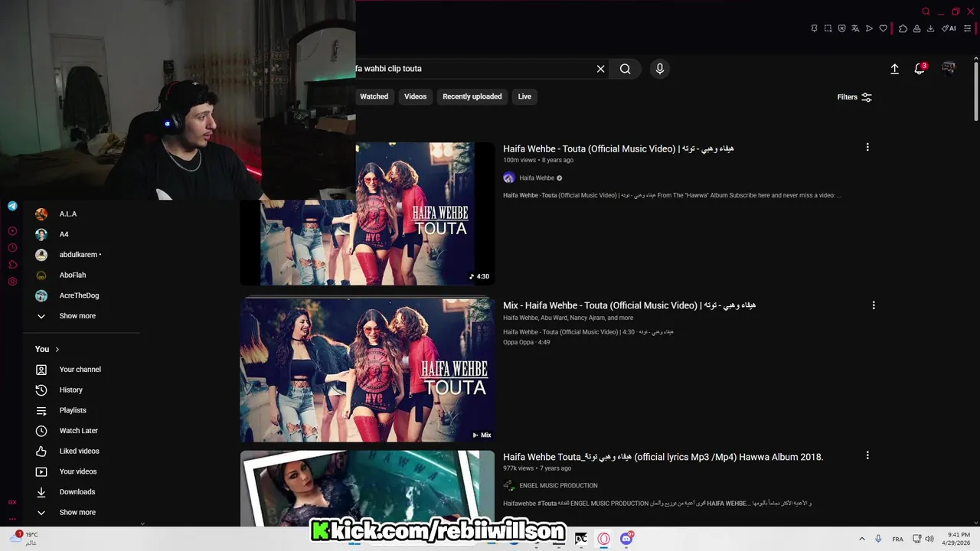
Task: Open the Haifa Wehbe channel link
Action: 537,178
